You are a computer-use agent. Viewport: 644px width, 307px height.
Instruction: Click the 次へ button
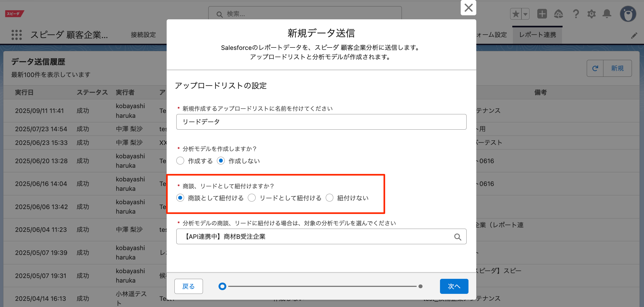(454, 286)
